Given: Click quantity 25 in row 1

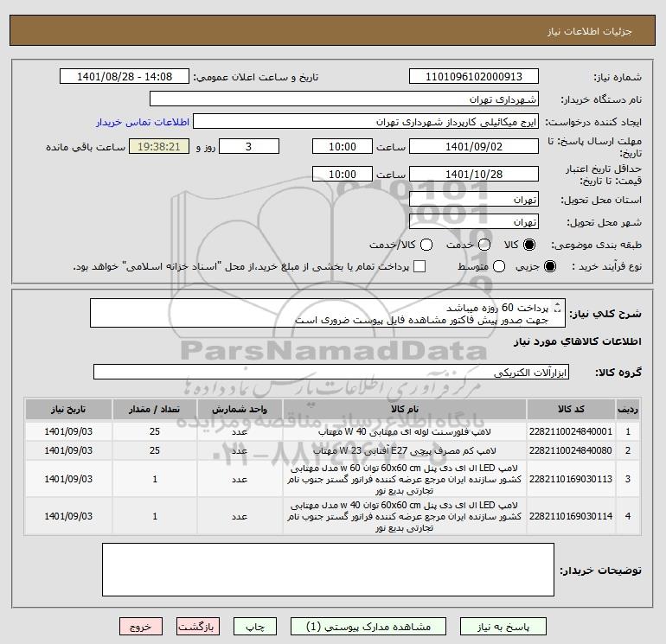Looking at the screenshot, I should click(155, 431).
